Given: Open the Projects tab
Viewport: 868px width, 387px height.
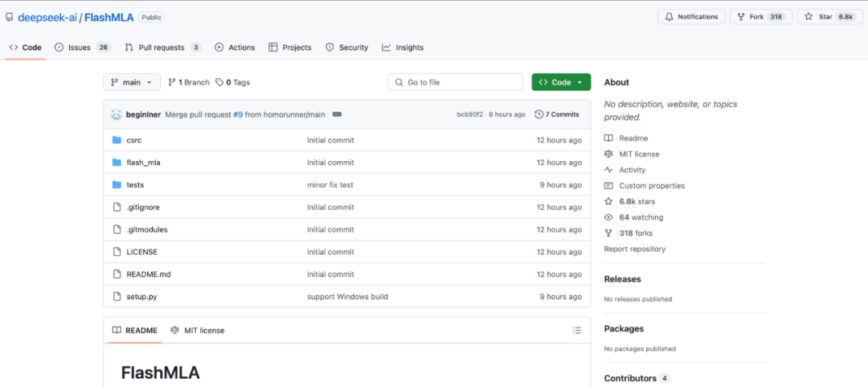Looking at the screenshot, I should click(289, 47).
